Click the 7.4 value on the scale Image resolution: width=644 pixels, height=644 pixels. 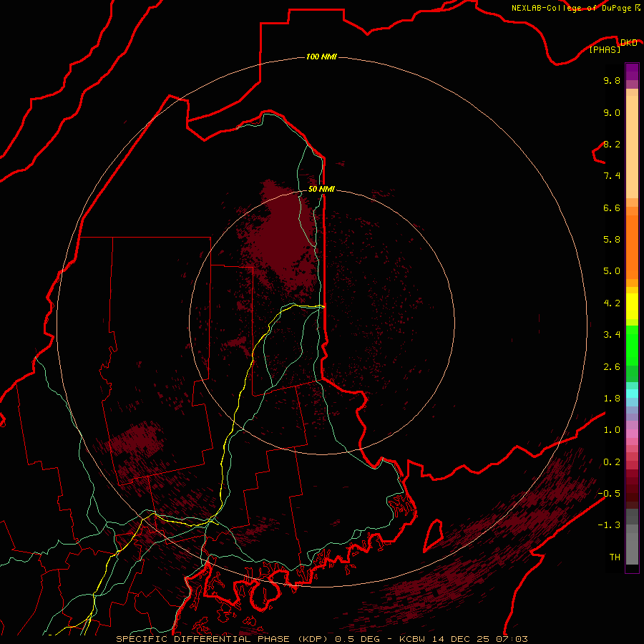612,176
